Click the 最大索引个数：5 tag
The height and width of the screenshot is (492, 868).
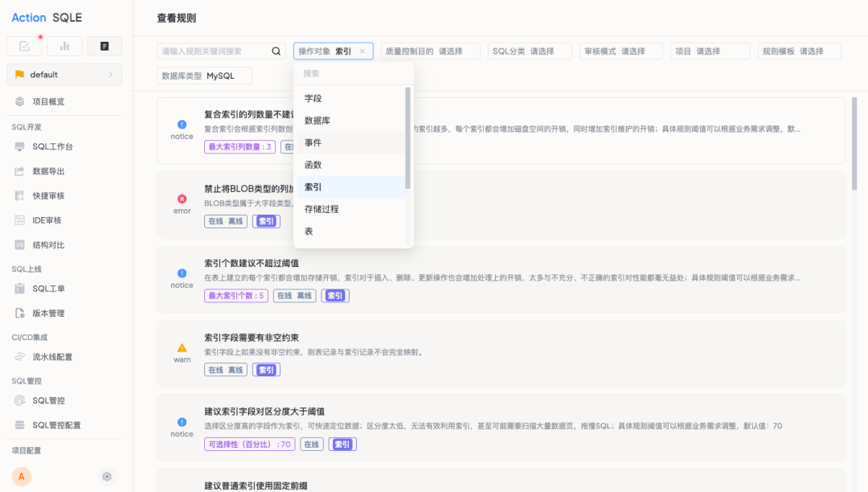tap(236, 296)
